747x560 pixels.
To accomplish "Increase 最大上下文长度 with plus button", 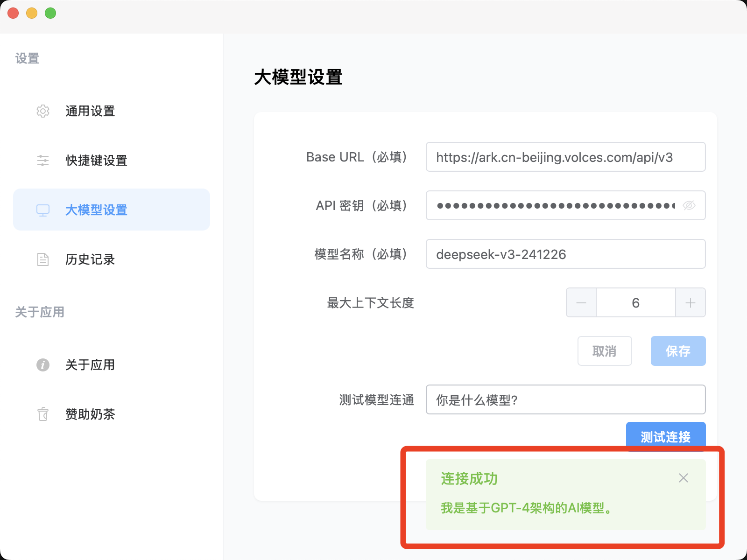I will [x=691, y=303].
